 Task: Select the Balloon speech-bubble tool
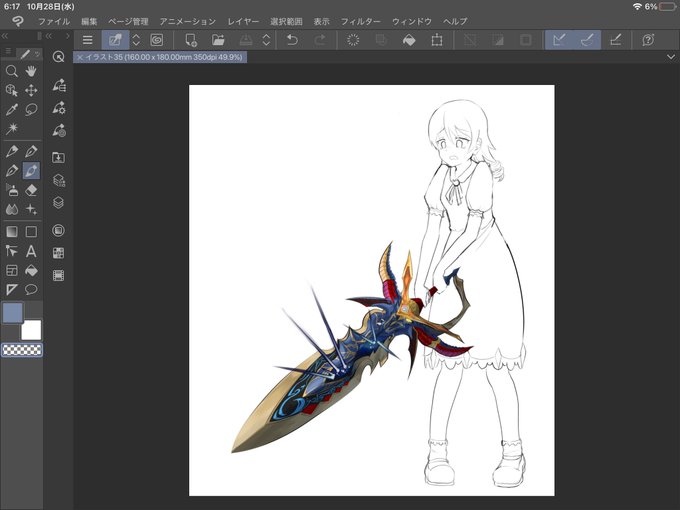31,289
